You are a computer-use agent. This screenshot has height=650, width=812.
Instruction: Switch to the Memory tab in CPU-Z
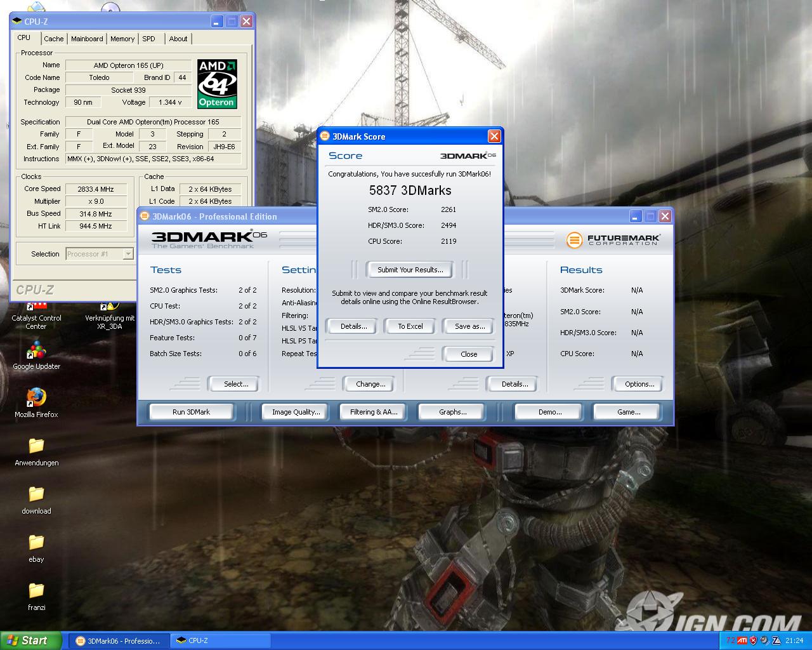122,39
